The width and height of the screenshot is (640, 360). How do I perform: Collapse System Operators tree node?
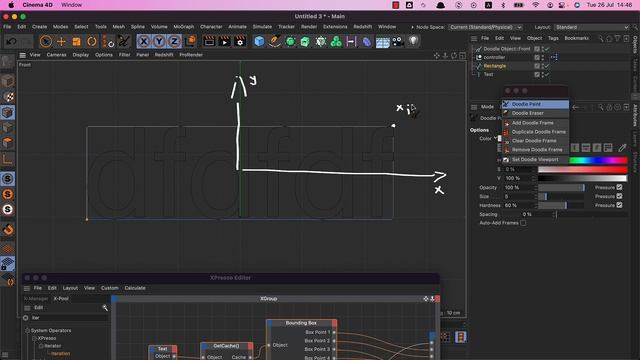pos(27,331)
